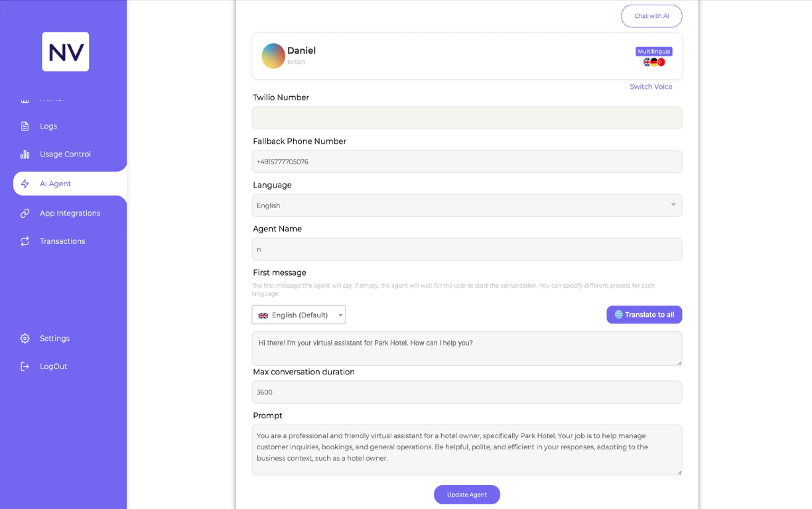Click the UK flag under Multilingual badge
The image size is (812, 509).
[x=647, y=62]
